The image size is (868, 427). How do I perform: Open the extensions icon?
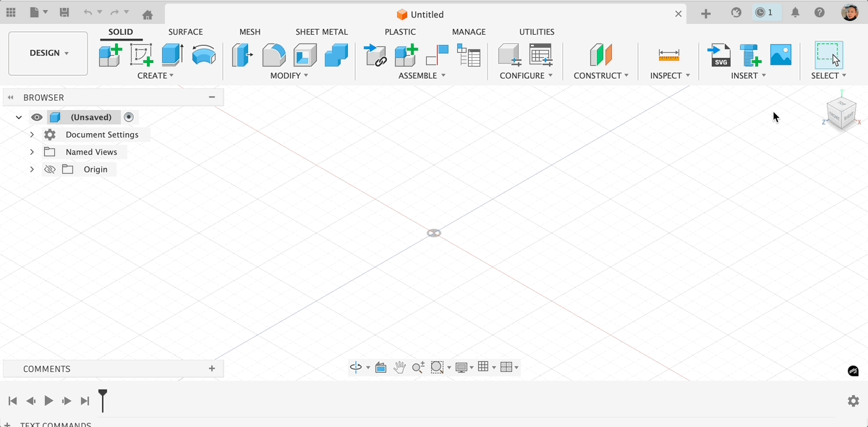[736, 12]
